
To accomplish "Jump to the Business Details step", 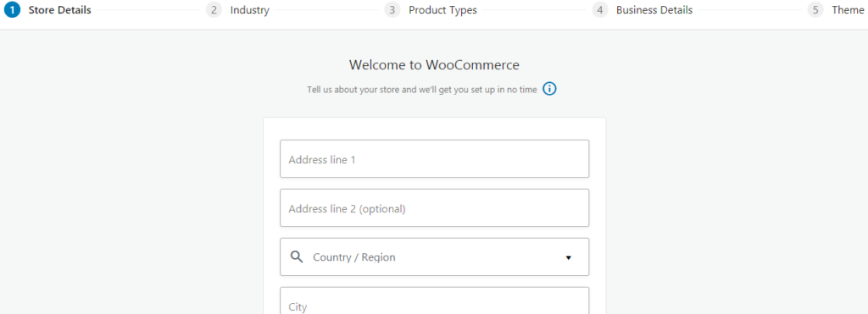I will tap(654, 10).
